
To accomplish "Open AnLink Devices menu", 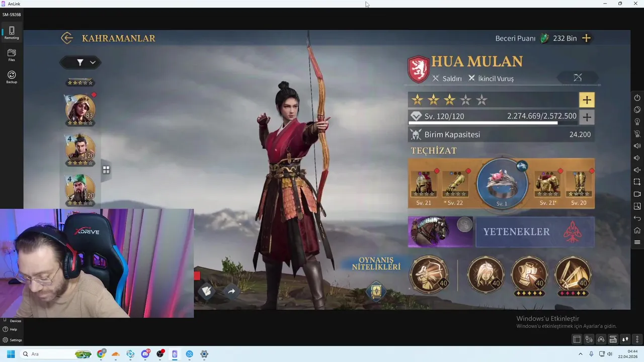I will pyautogui.click(x=12, y=321).
